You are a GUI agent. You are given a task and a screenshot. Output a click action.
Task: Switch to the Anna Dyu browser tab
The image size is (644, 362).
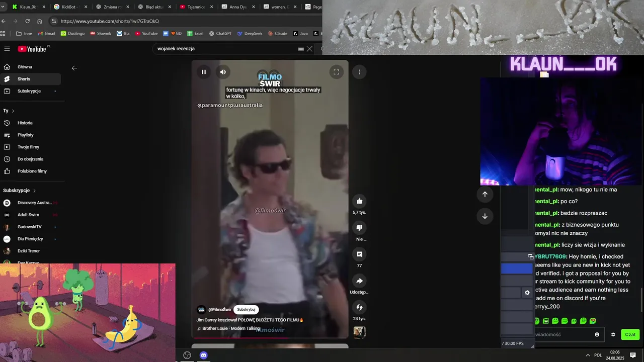pos(238,7)
